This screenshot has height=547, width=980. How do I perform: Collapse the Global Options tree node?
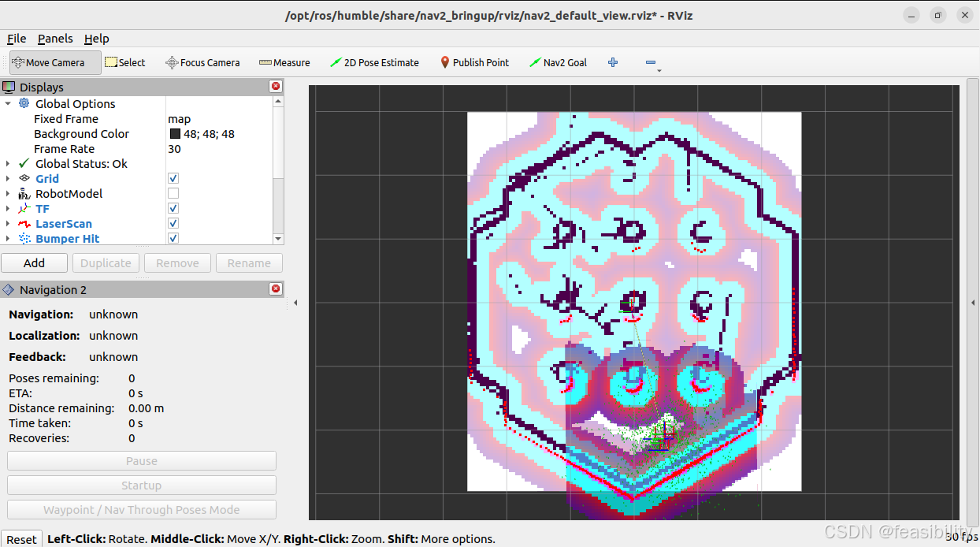[8, 103]
